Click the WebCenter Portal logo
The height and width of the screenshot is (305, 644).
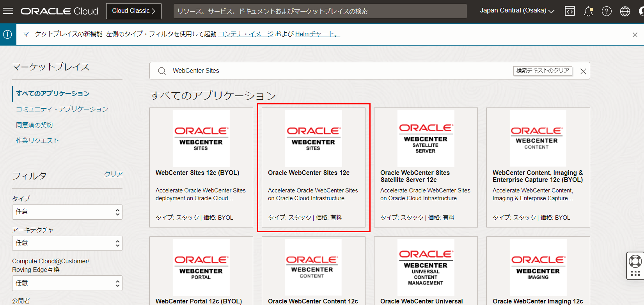201,267
